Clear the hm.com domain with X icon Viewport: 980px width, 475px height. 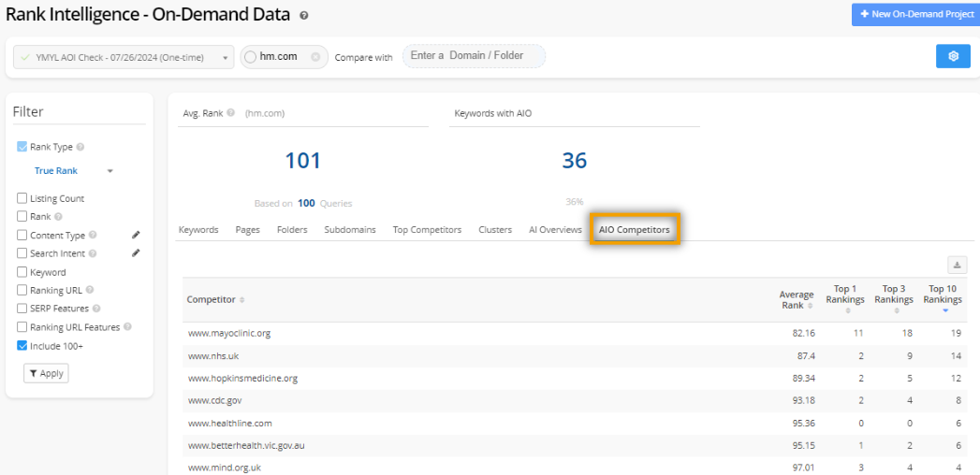click(x=315, y=57)
